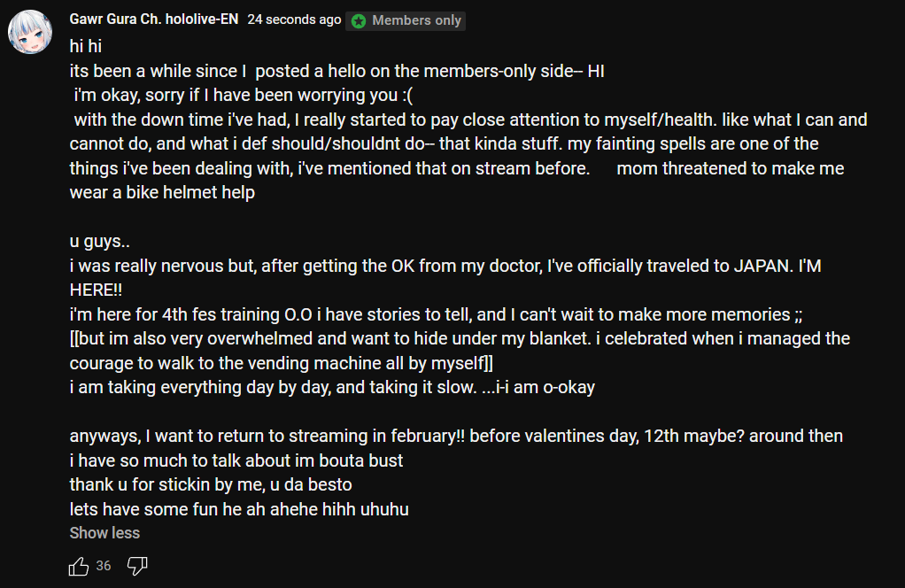Viewport: 905px width, 588px height.
Task: Dislike the post with the thumbs down icon
Action: pyautogui.click(x=136, y=566)
